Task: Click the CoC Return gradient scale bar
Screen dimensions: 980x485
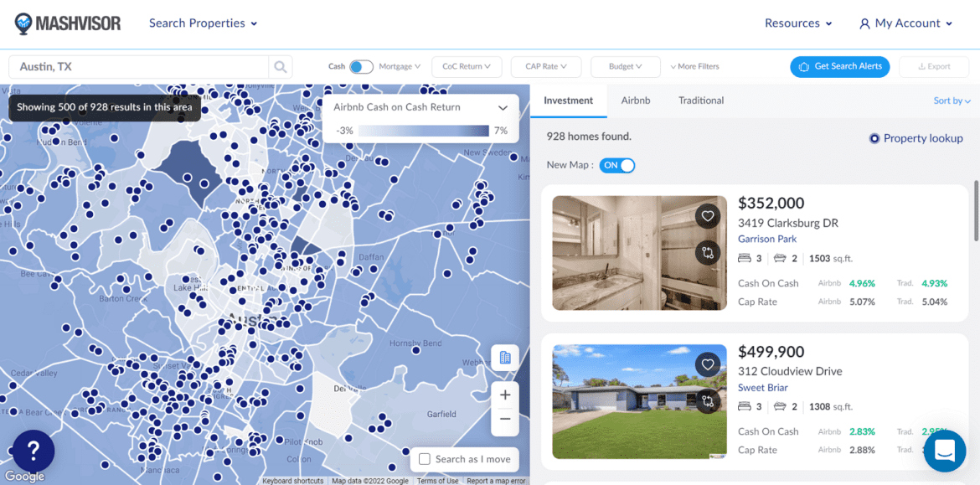Action: [425, 131]
